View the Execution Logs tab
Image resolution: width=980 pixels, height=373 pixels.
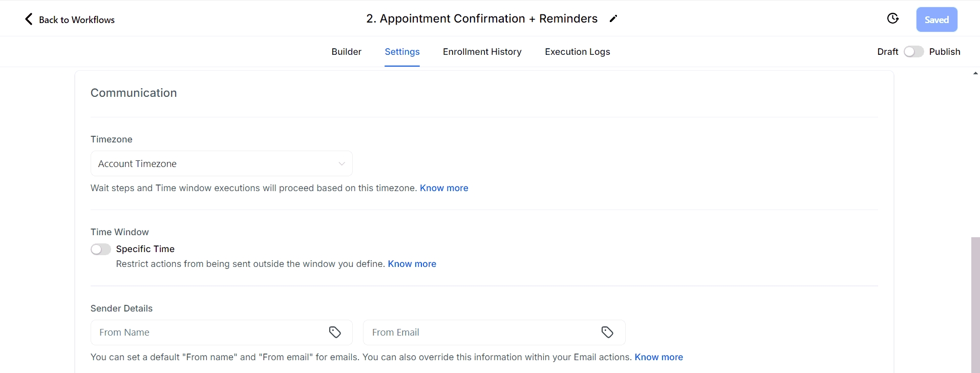[x=577, y=52]
